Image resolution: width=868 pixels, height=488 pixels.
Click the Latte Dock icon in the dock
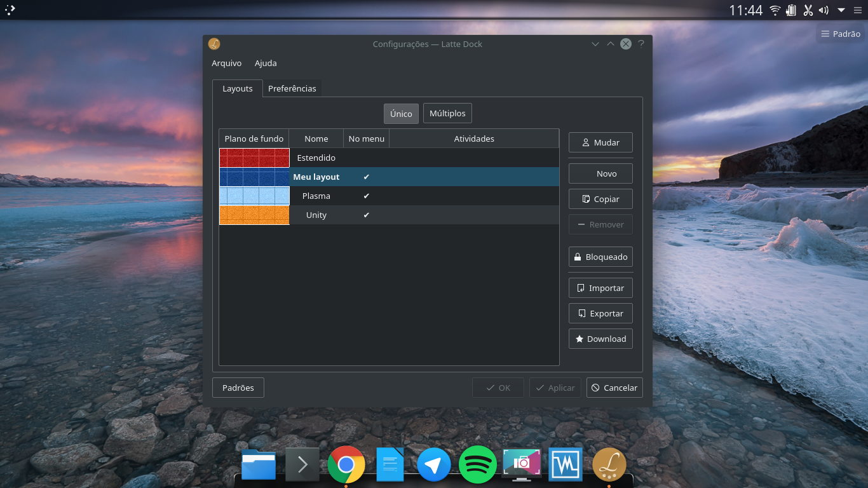pyautogui.click(x=609, y=464)
